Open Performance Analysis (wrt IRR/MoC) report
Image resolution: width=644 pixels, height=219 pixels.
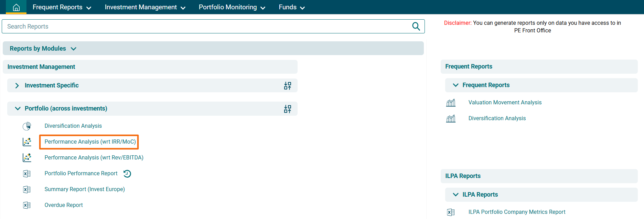[x=90, y=142]
